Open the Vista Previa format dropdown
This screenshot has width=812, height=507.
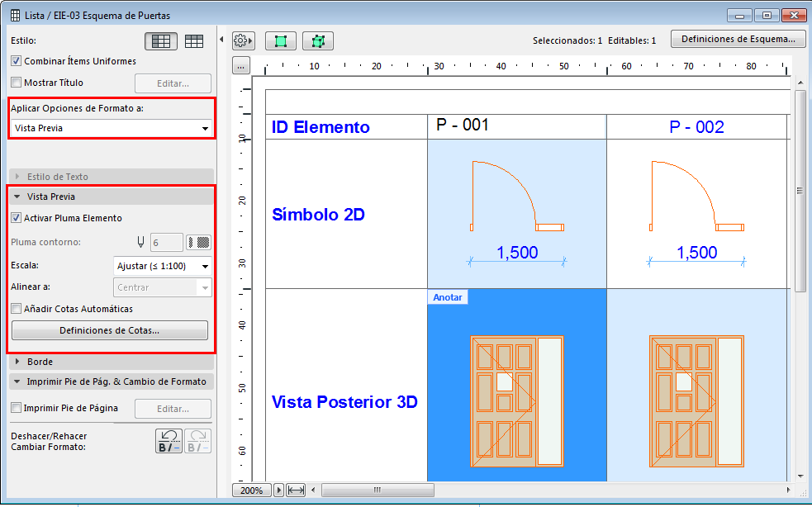112,128
